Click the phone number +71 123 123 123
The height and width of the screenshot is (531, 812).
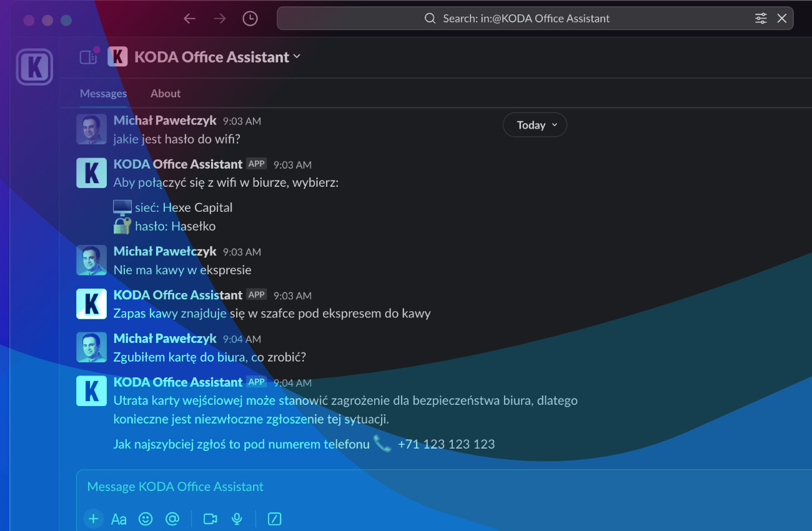pyautogui.click(x=446, y=444)
